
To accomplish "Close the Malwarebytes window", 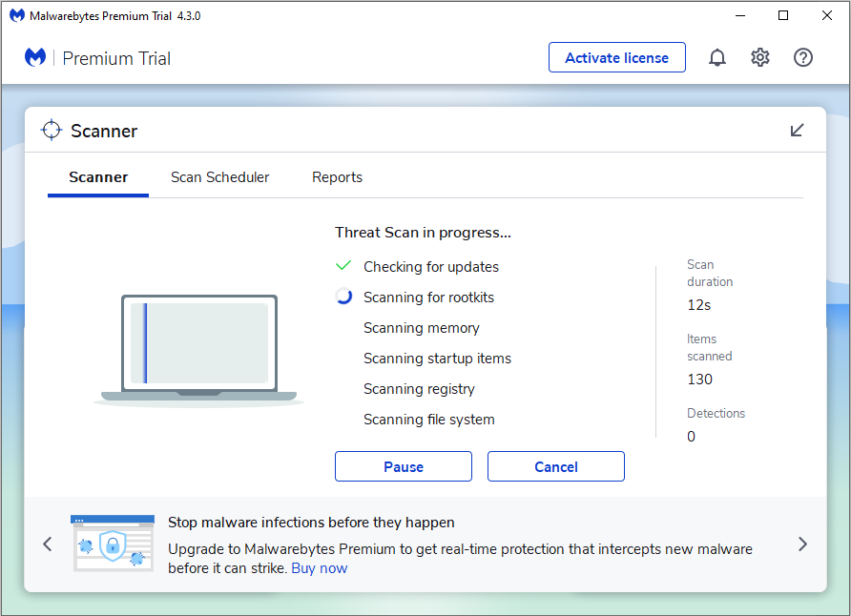I will click(x=826, y=15).
